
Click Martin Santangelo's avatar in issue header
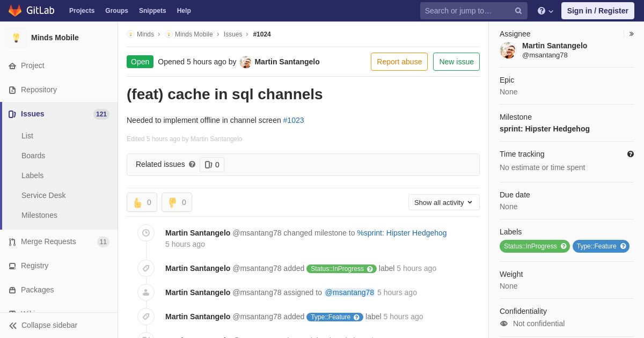246,62
